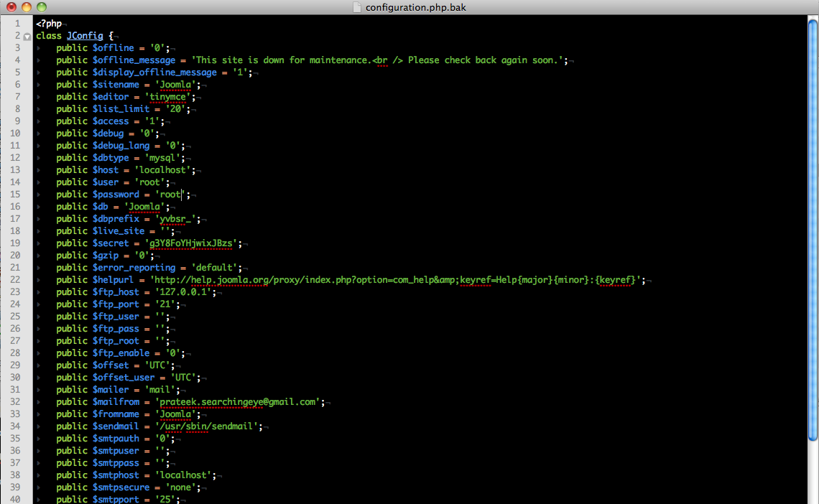The width and height of the screenshot is (819, 504).
Task: Click the $ftp_user variable
Action: [116, 316]
